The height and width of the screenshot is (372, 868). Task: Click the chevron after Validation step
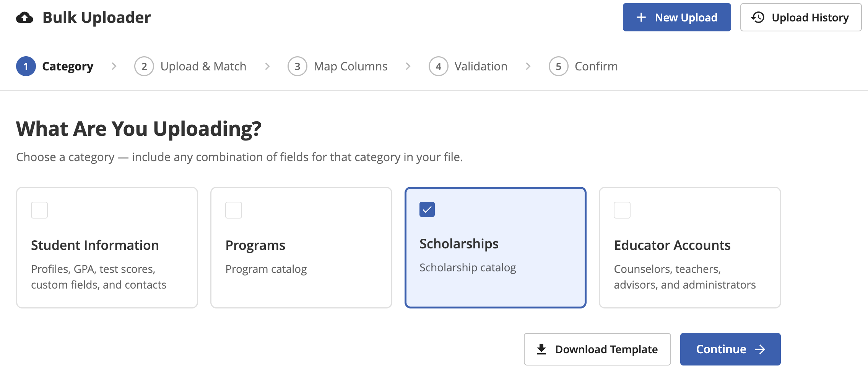coord(528,66)
